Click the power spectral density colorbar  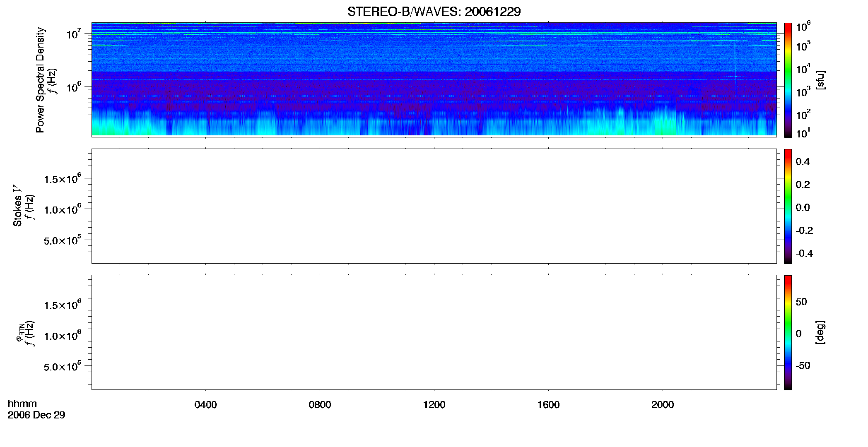[788, 80]
